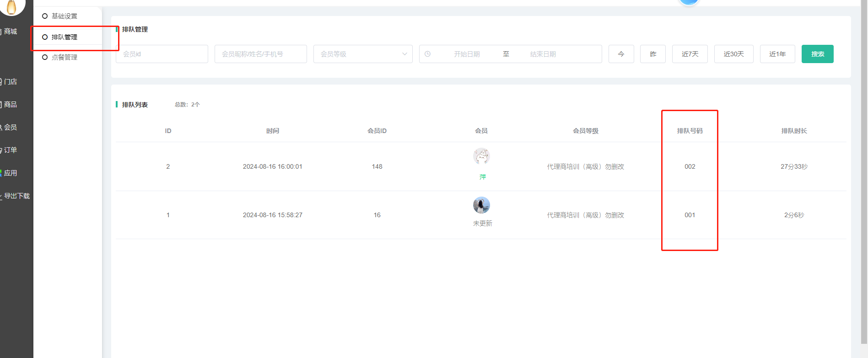Image resolution: width=868 pixels, height=358 pixels.
Task: Filter by 近30天
Action: click(733, 54)
